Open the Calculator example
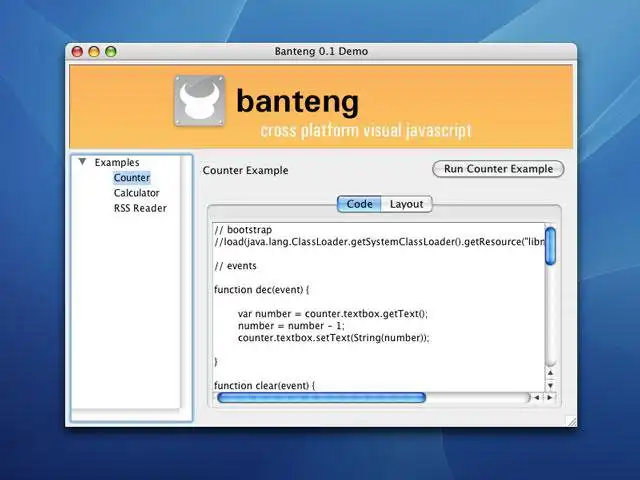The width and height of the screenshot is (640, 480). click(x=136, y=193)
